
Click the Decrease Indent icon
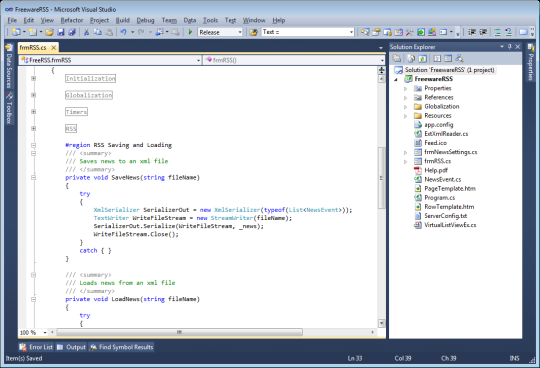(472, 32)
